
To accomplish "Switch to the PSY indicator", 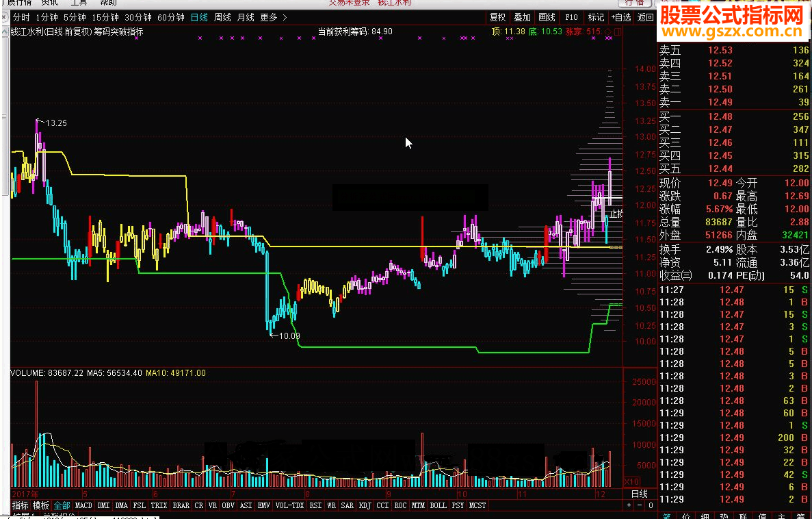I will pyautogui.click(x=458, y=505).
